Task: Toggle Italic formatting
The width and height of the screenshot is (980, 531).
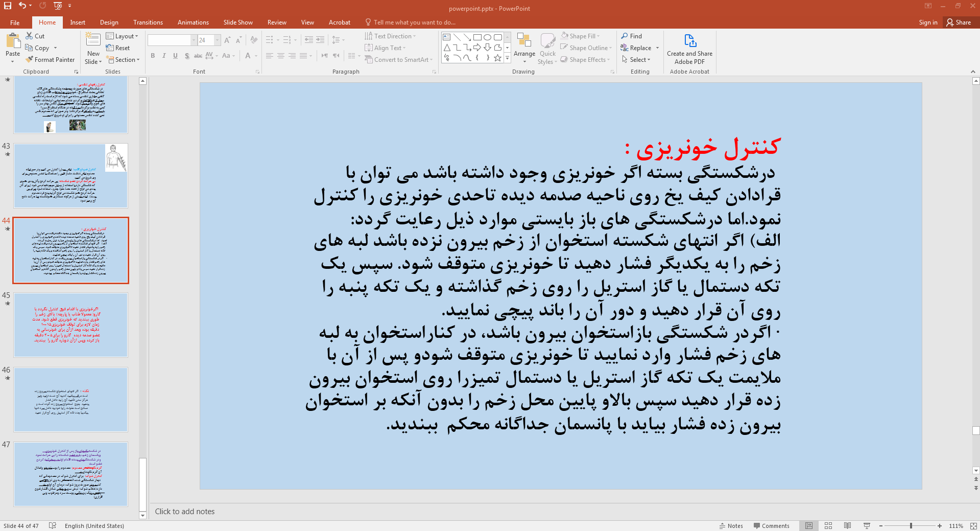Action: pos(164,56)
